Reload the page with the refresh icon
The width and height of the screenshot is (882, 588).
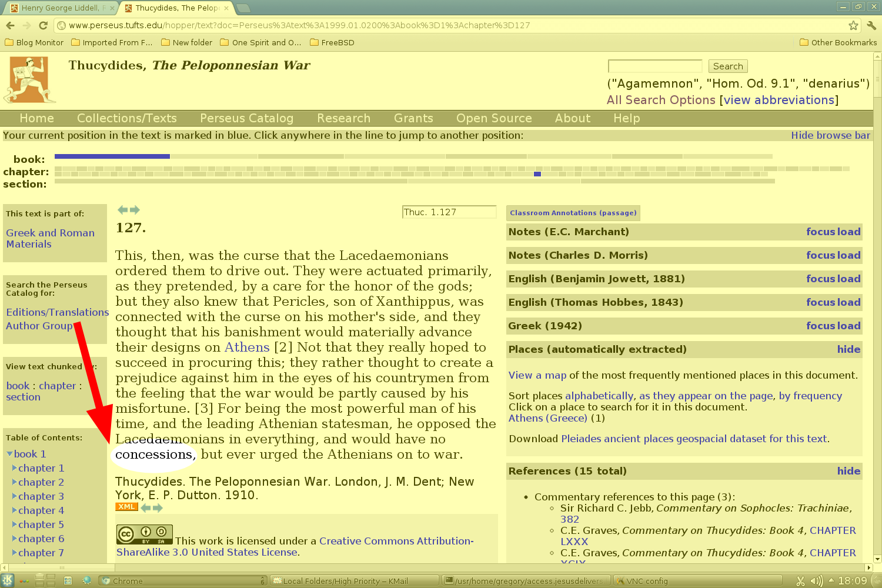pyautogui.click(x=43, y=25)
